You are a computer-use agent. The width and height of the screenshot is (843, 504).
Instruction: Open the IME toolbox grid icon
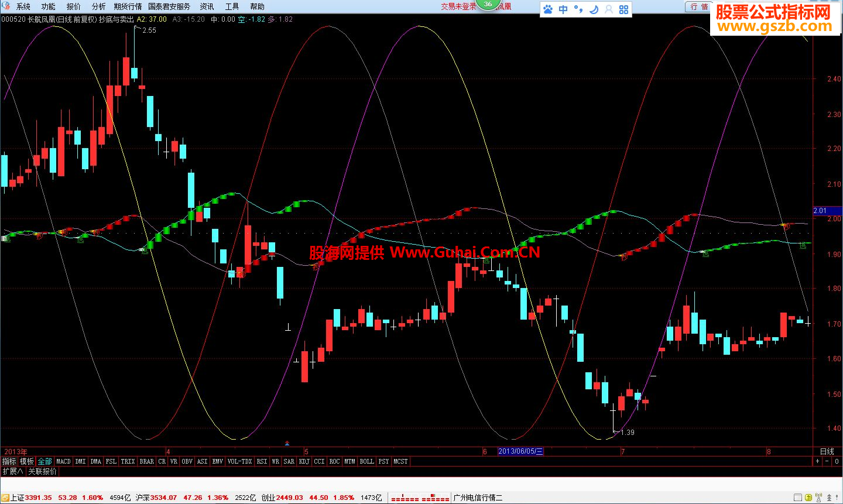[623, 9]
